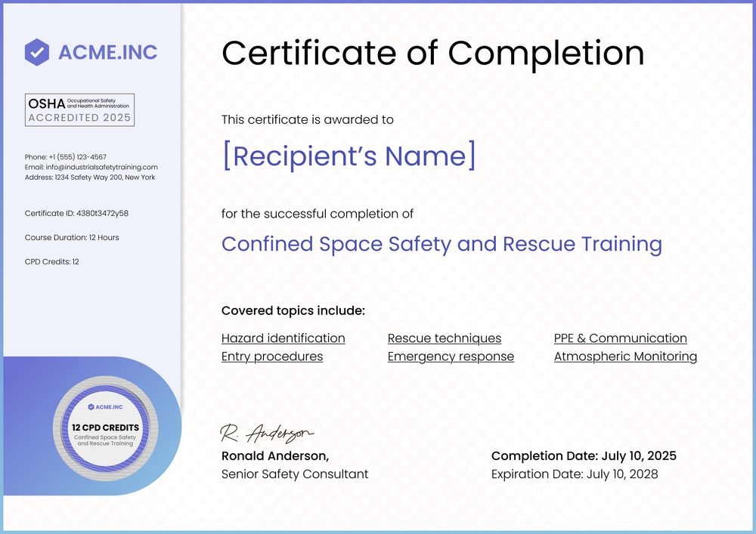Click the [Recipient's Name] placeholder field
This screenshot has height=534, width=756.
pos(349,156)
